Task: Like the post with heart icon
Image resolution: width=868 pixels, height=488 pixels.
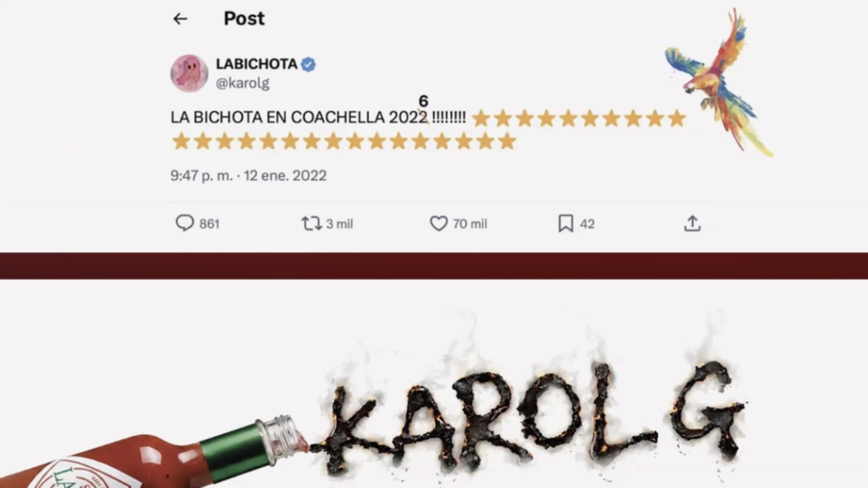Action: coord(439,223)
